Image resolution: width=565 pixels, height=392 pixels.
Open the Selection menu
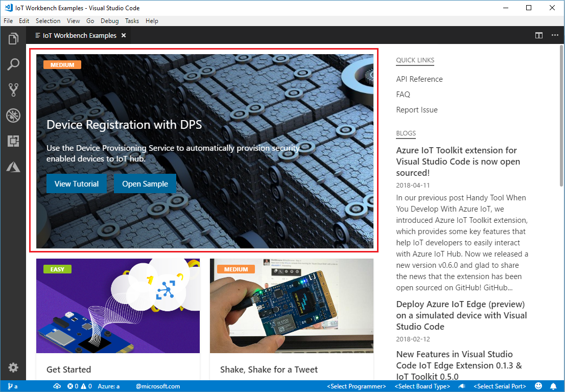(48, 21)
